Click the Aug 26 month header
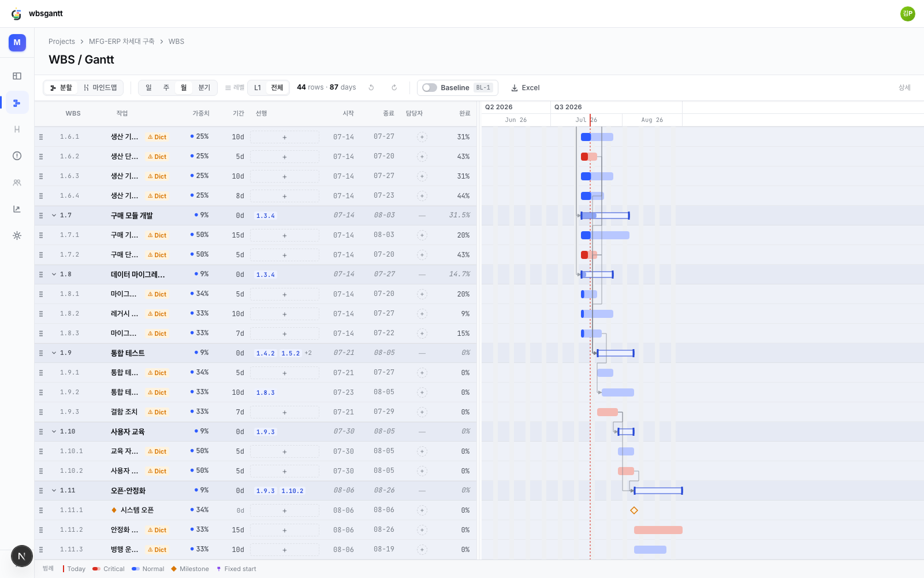The height and width of the screenshot is (578, 924). 652,120
